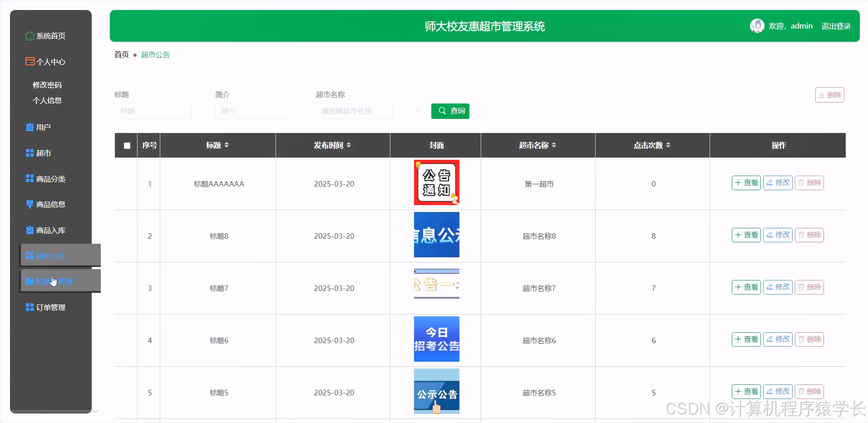The width and height of the screenshot is (868, 423).
Task: Toggle the select-all checkbox in table header
Action: 127,146
